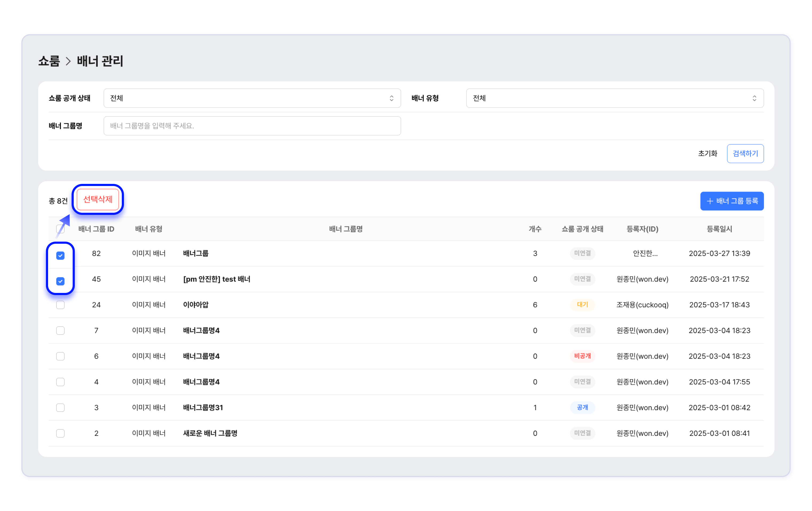Select the row checkbox for 배너그룹명31
This screenshot has width=812, height=511.
(60, 408)
